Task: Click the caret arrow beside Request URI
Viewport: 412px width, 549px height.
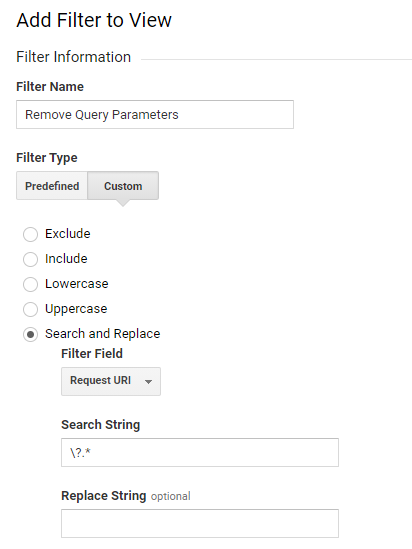Action: [x=148, y=382]
